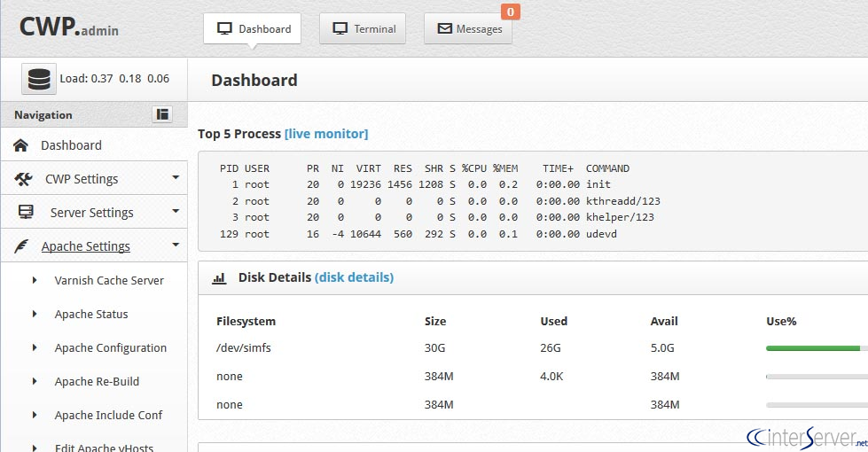Click the /dev/simfs usage bar
Image resolution: width=868 pixels, height=452 pixels.
click(817, 348)
